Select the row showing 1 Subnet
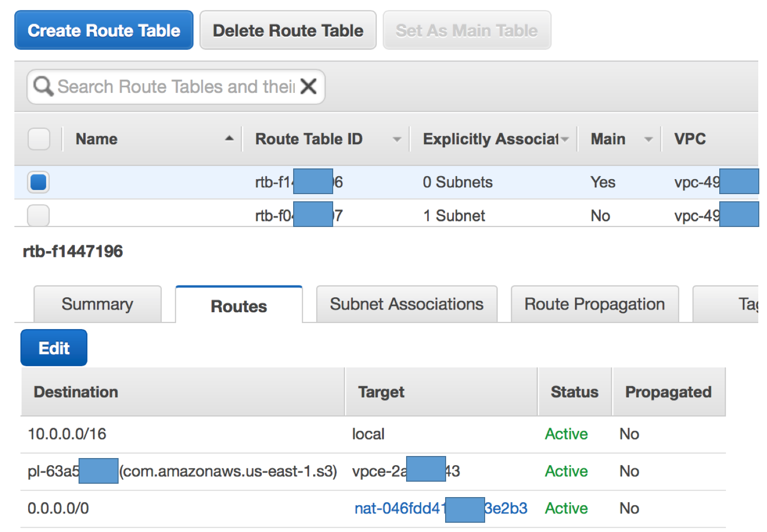This screenshot has width=767, height=532. 454,216
